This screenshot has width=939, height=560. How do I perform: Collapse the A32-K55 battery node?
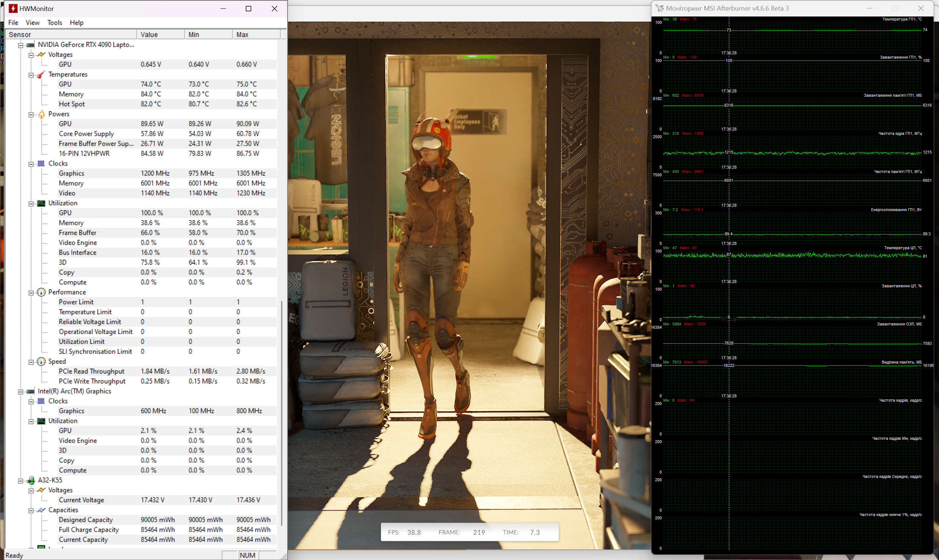tap(21, 481)
